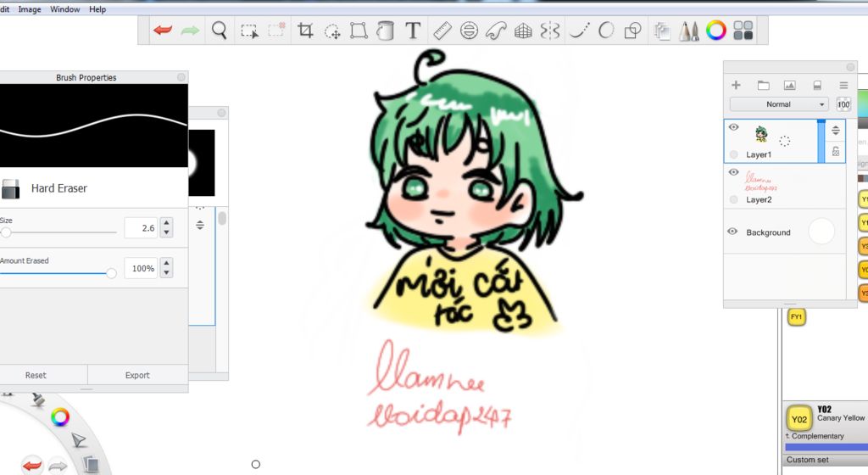Click the lagoon undo red arrow
The image size is (868, 475).
click(32, 466)
